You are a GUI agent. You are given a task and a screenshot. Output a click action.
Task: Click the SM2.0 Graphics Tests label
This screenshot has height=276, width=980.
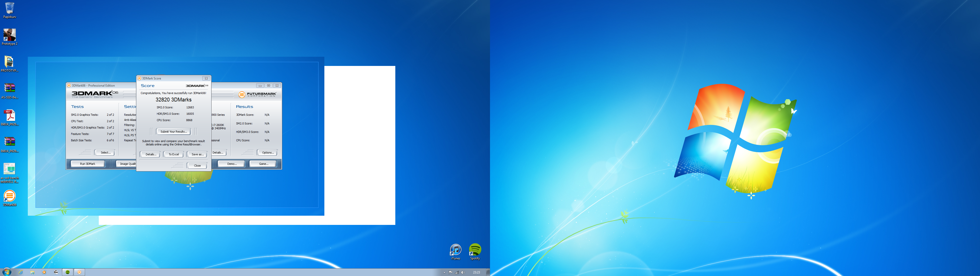[x=84, y=115]
